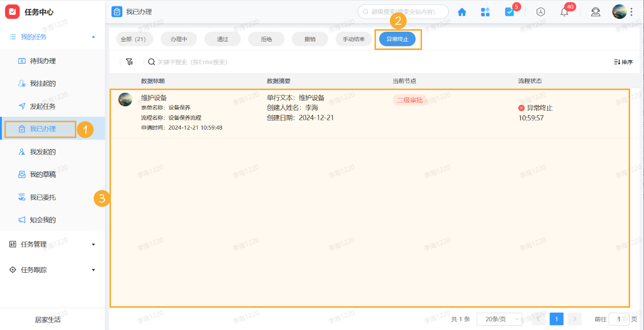Screen dimensions: 644x330
Task: Click the tasks icon with badge 5
Action: pos(510,11)
